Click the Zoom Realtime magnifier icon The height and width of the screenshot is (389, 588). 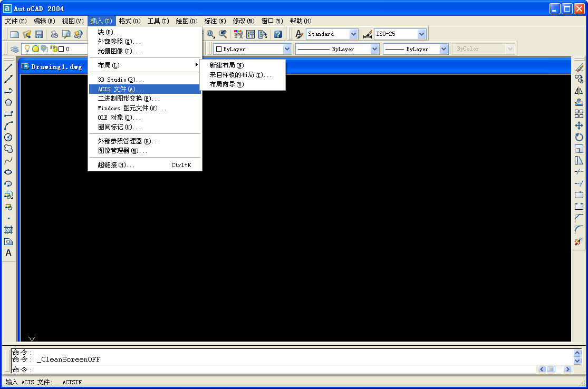(x=211, y=34)
